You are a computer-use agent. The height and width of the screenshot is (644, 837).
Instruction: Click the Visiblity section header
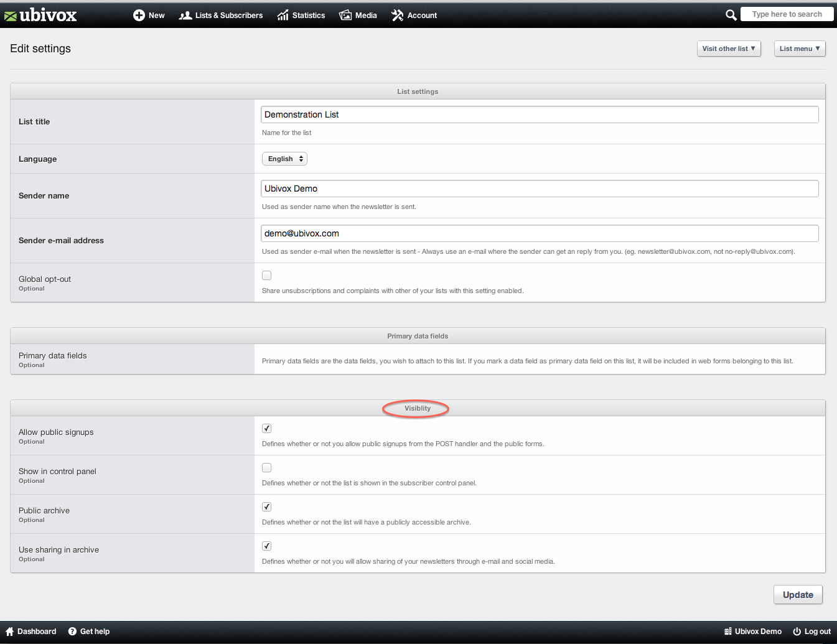click(x=418, y=408)
